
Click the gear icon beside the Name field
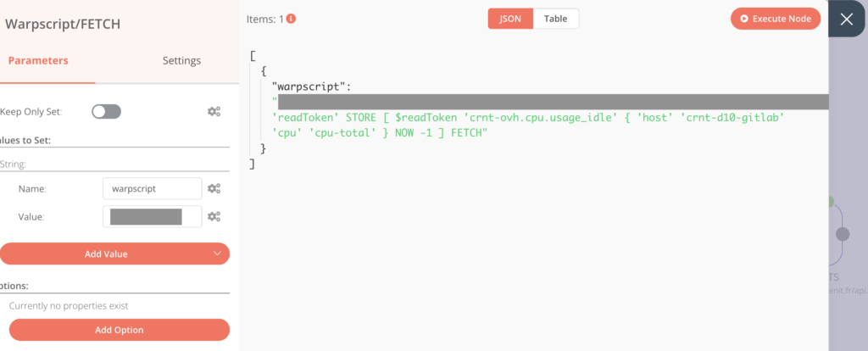[214, 188]
